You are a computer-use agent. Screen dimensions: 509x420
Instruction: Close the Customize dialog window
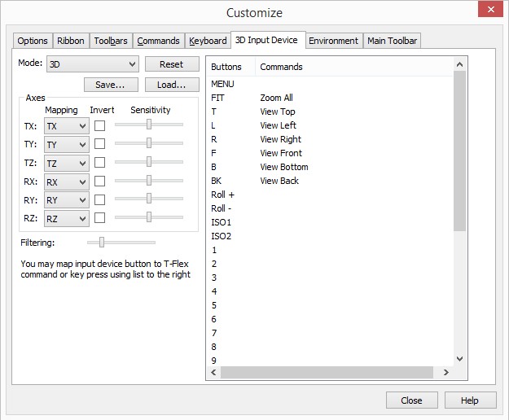click(x=490, y=11)
